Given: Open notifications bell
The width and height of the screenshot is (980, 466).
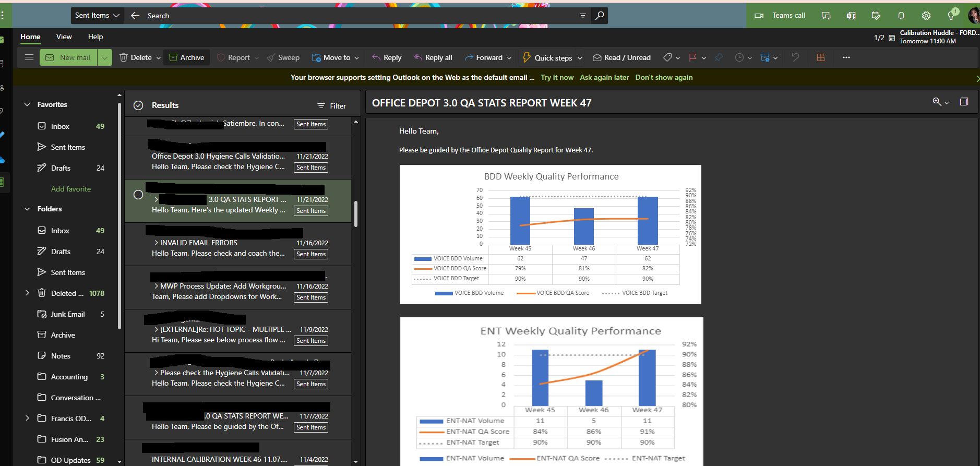Looking at the screenshot, I should (x=901, y=16).
